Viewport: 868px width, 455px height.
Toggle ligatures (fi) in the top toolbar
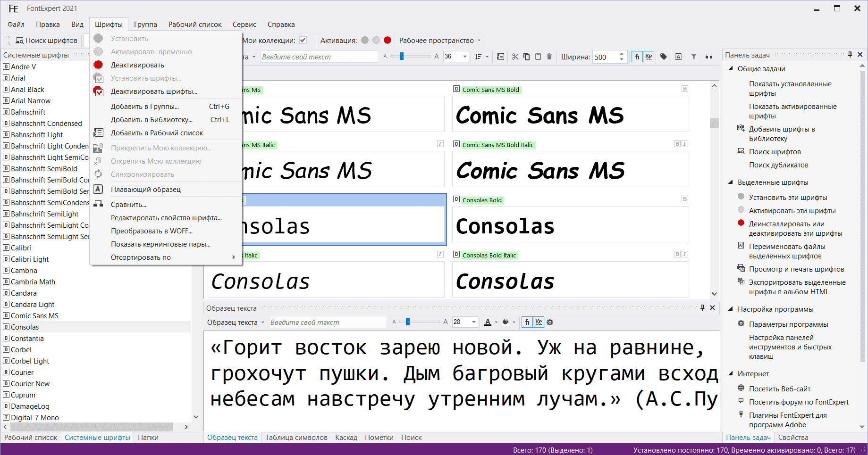coord(637,57)
